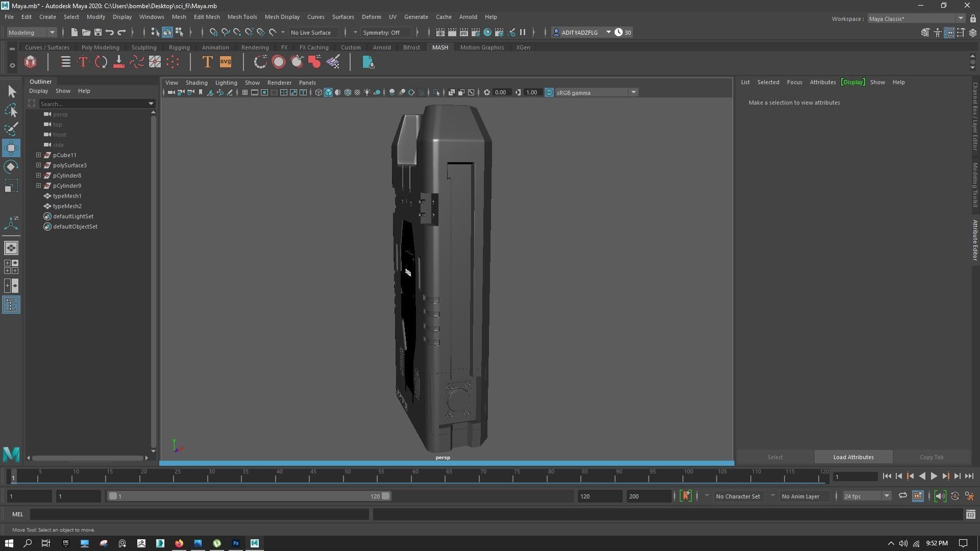Expand the pCylinder8 node in Outliner

point(38,175)
